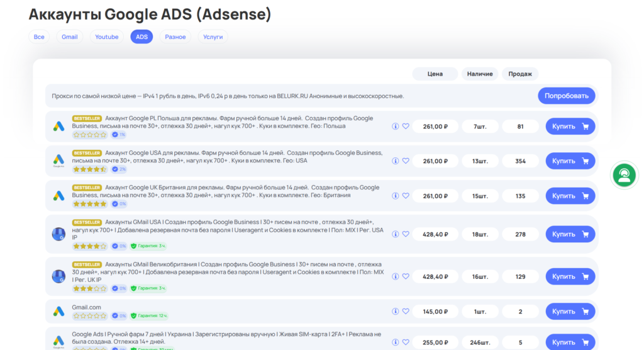Show info for Google USA ad account
This screenshot has width=644, height=350.
pyautogui.click(x=395, y=161)
